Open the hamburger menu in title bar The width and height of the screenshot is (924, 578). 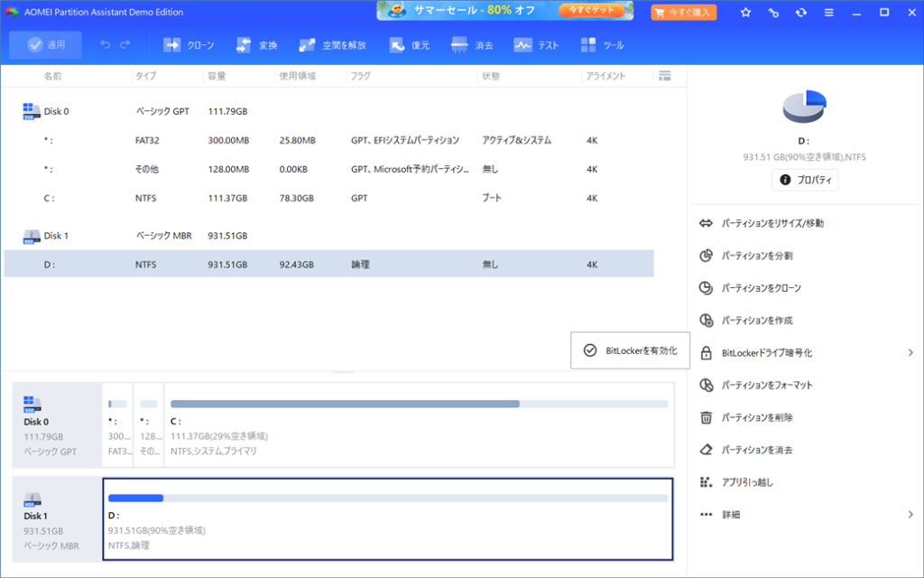[x=828, y=13]
